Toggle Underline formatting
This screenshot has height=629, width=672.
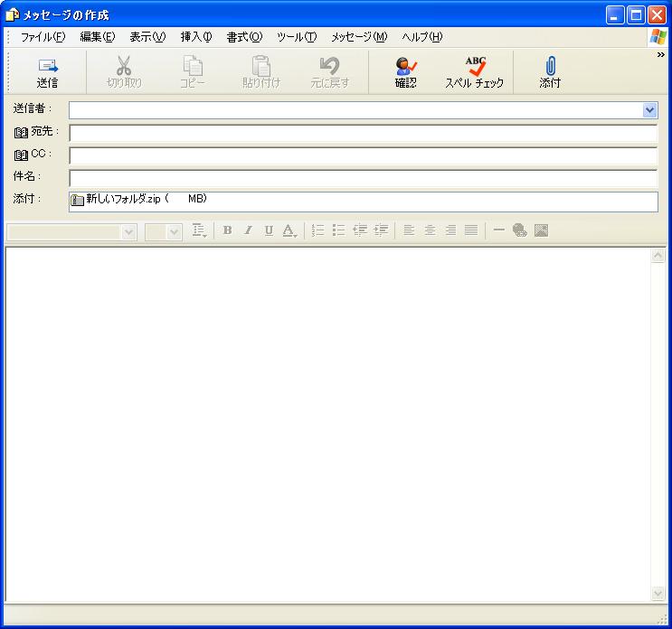pyautogui.click(x=269, y=230)
